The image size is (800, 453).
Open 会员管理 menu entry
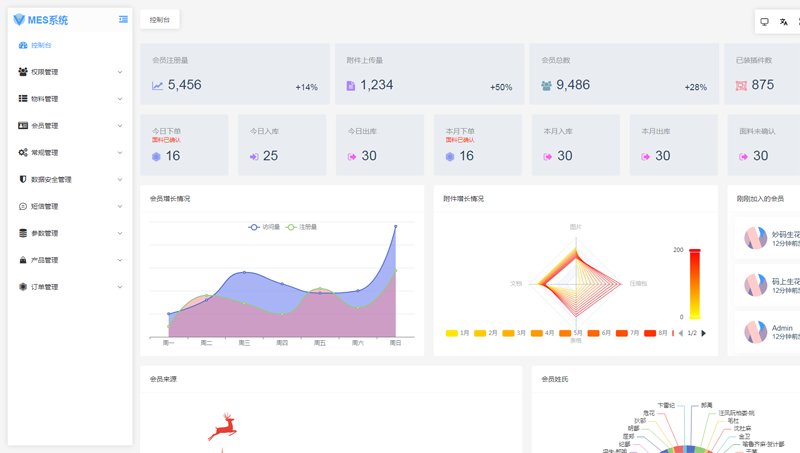click(x=70, y=125)
